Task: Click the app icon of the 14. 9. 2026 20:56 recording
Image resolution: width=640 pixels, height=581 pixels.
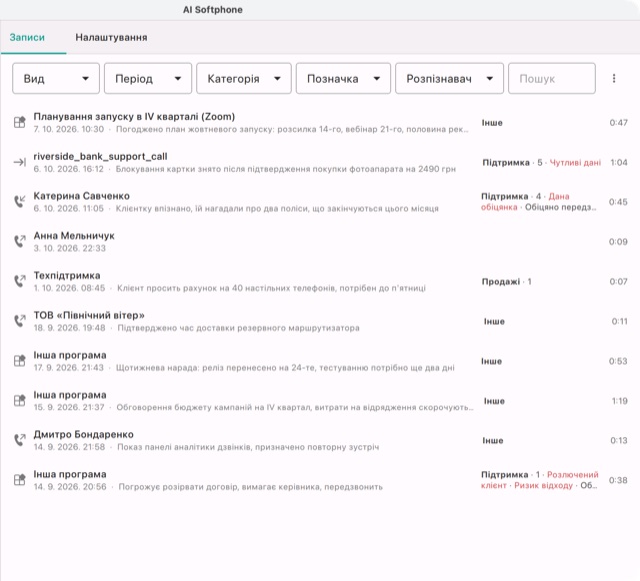Action: [20, 480]
